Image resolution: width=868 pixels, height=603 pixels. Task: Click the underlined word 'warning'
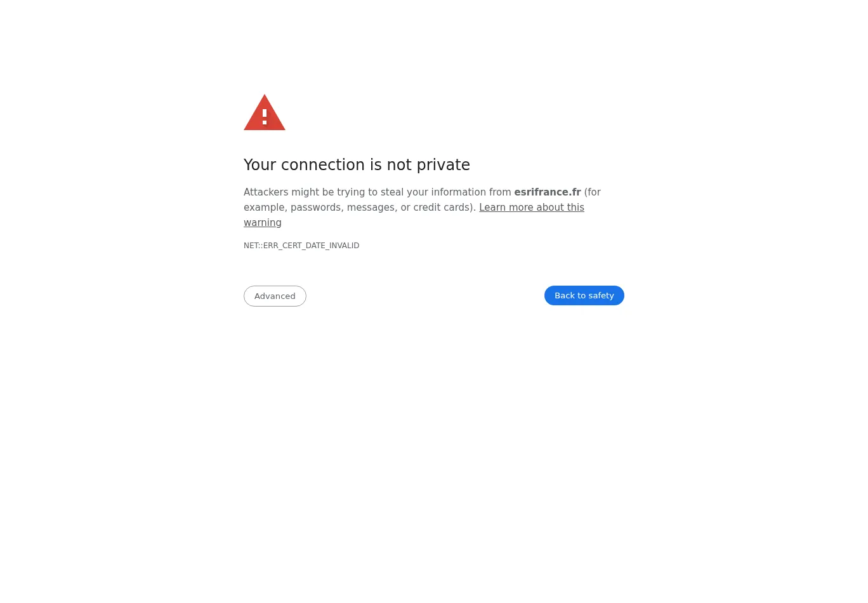[x=263, y=223]
